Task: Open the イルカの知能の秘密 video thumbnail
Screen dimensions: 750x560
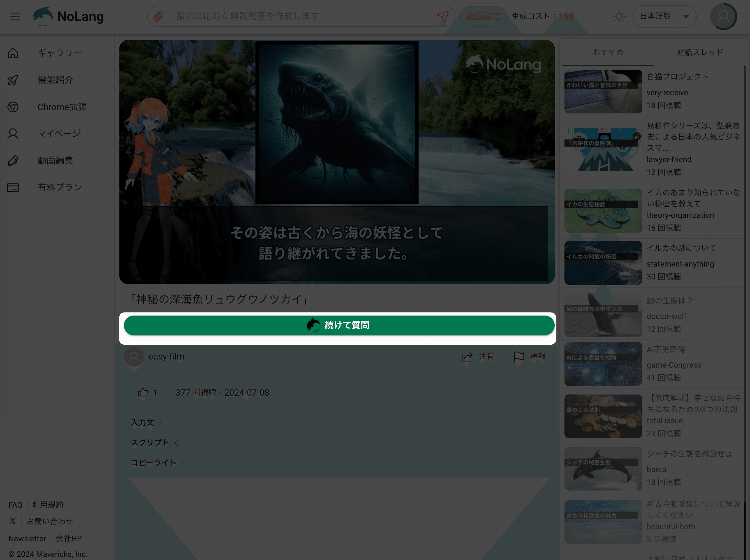Action: pyautogui.click(x=603, y=263)
